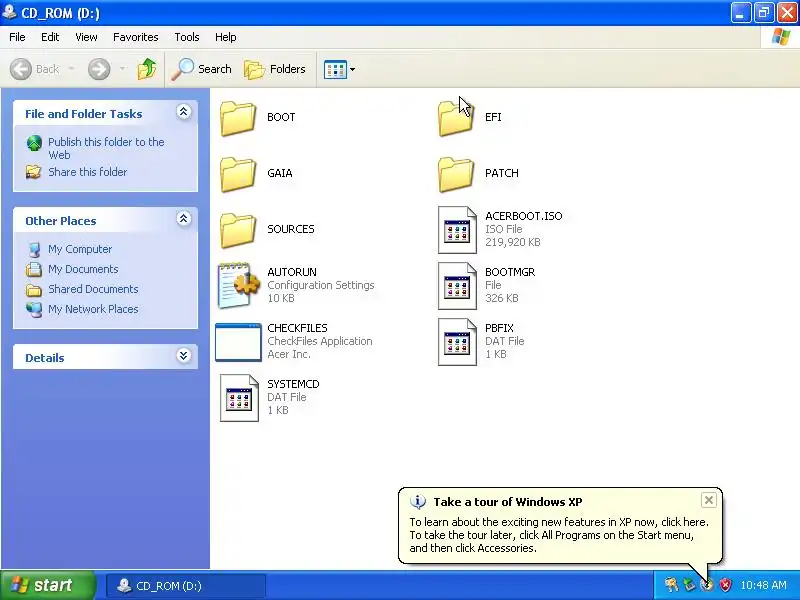Click the Share this folder icon
Image resolution: width=800 pixels, height=600 pixels.
34,172
